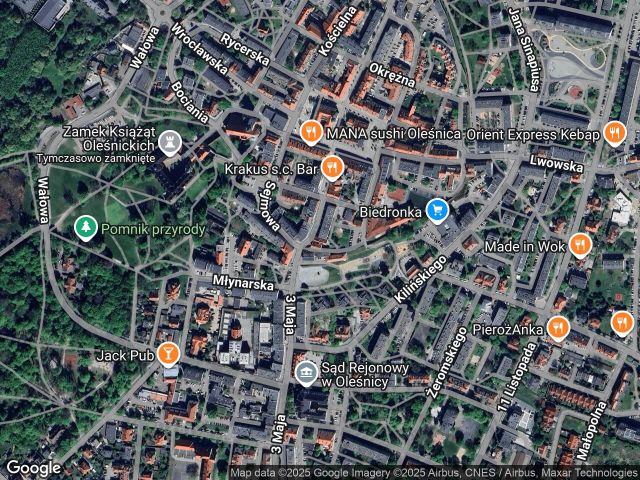Click the Made in Wok label
The image size is (640, 480).
524,247
